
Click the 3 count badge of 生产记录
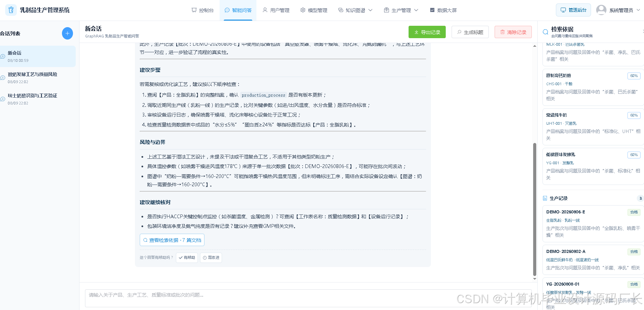pyautogui.click(x=640, y=198)
